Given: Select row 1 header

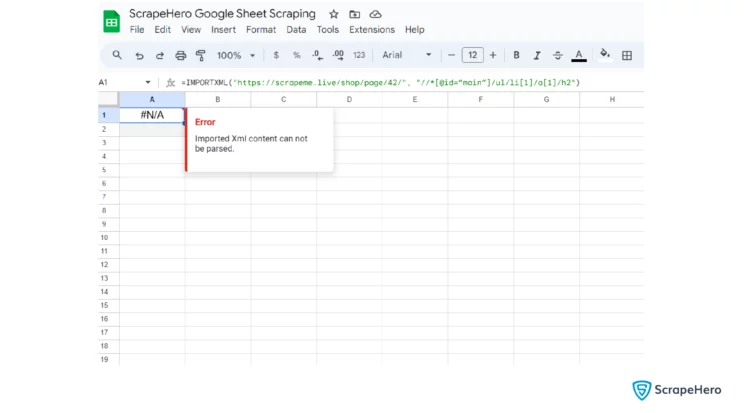Looking at the screenshot, I should tap(109, 115).
